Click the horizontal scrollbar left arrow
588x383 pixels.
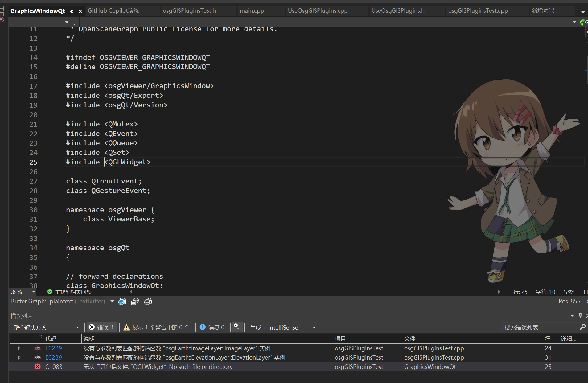click(x=131, y=292)
